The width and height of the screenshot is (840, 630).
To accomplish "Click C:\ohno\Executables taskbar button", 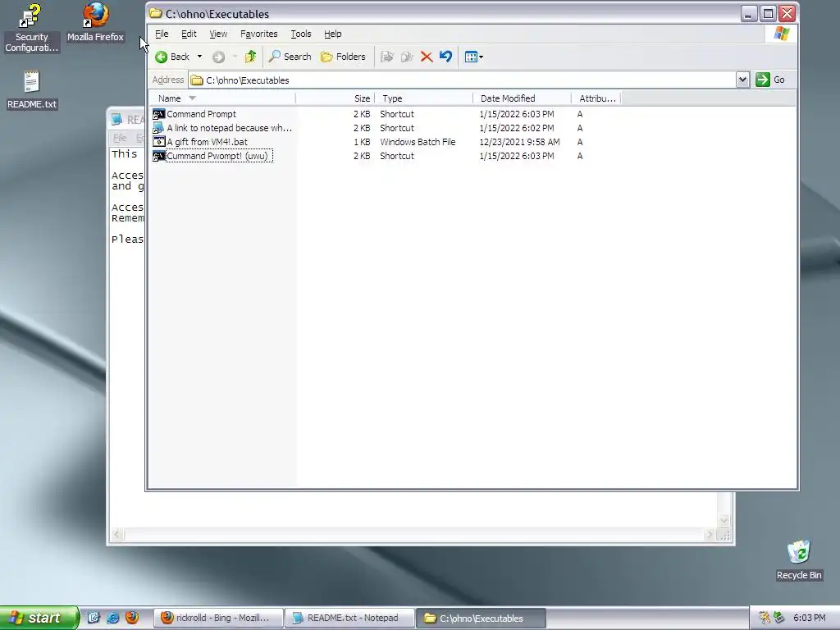I will point(481,618).
